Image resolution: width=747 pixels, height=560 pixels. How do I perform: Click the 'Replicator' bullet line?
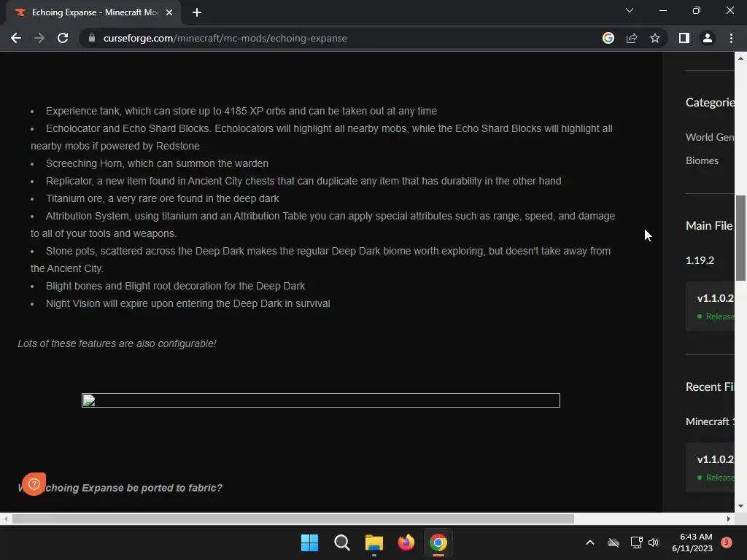click(303, 181)
